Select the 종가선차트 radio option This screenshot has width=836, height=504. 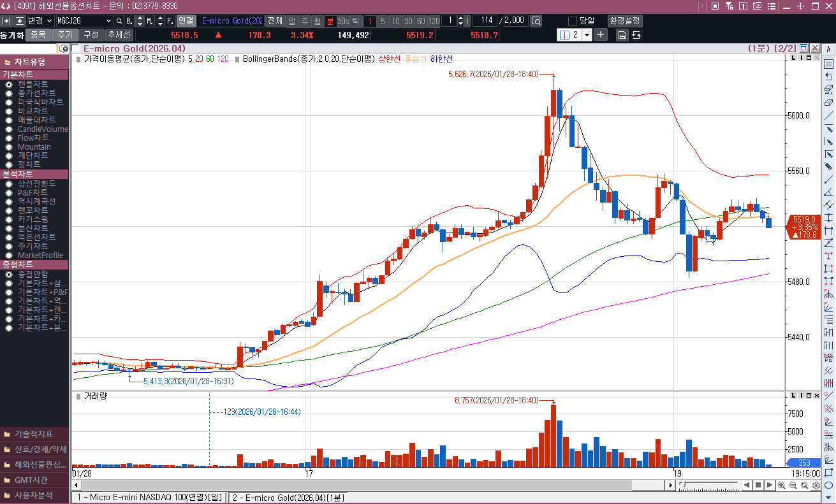pyautogui.click(x=9, y=93)
